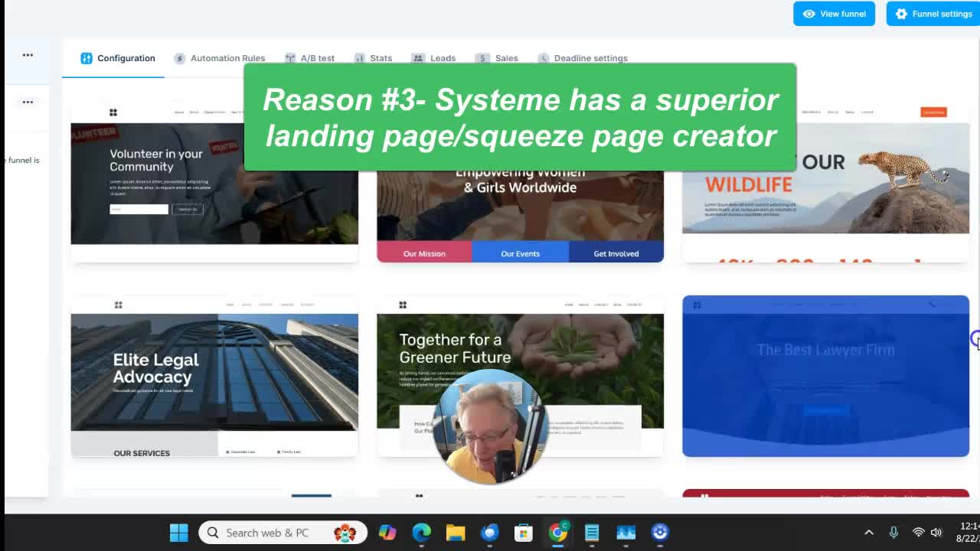Open the Deadline settings tab
Screen dimensions: 980x551
(590, 58)
